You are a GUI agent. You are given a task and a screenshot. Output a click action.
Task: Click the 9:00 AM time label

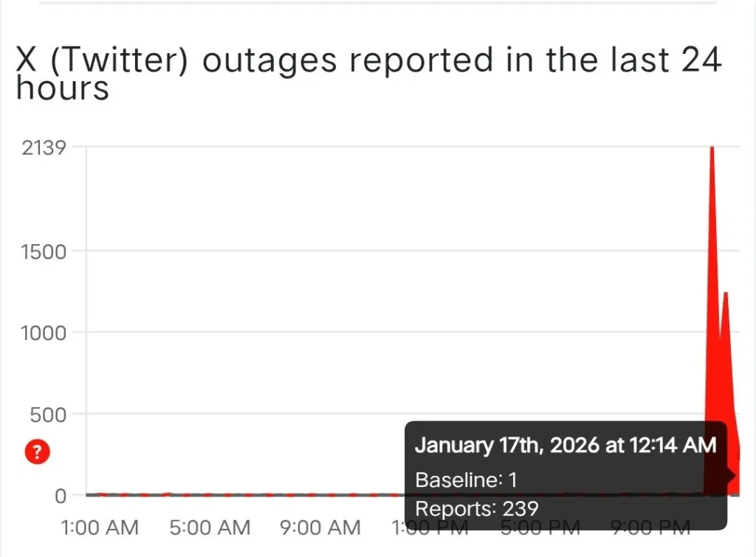point(322,527)
